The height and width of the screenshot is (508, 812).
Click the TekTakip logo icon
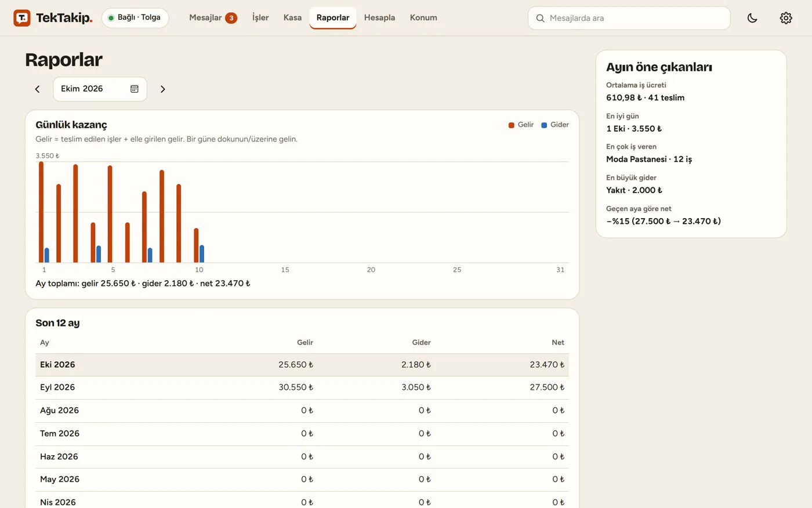(x=22, y=18)
